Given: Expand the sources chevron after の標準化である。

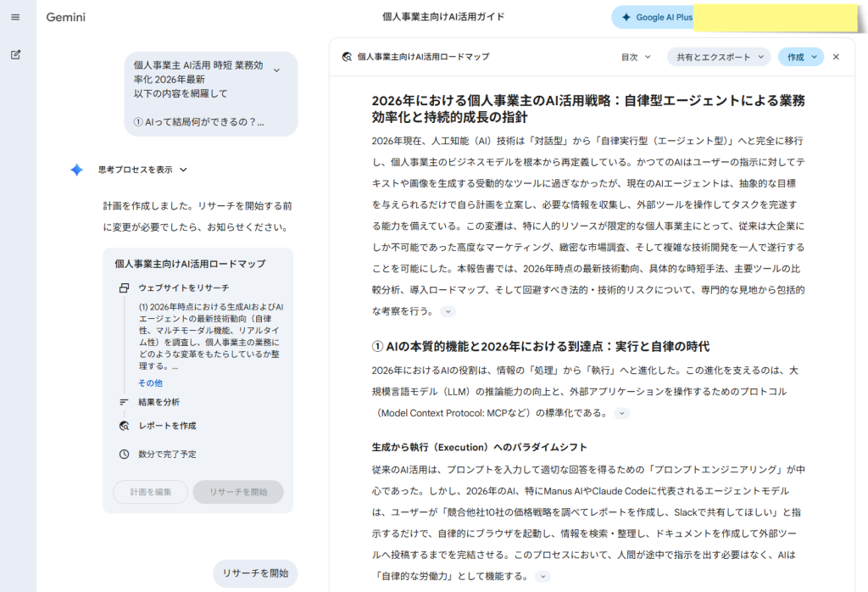Looking at the screenshot, I should (622, 413).
